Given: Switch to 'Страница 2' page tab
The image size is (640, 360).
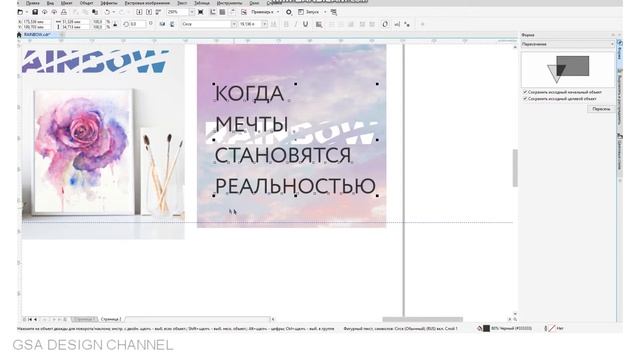Looking at the screenshot, I should (x=111, y=319).
